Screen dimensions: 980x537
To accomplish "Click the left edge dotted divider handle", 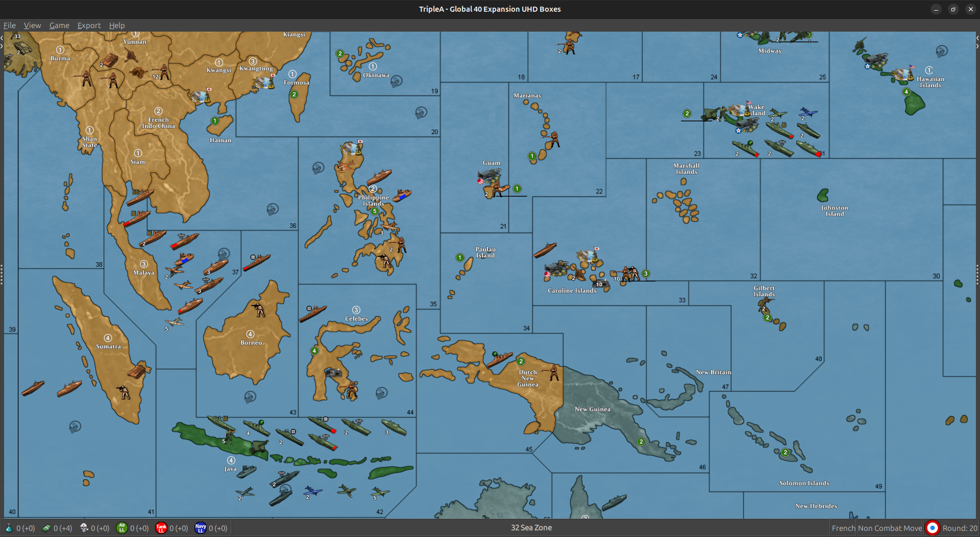I will 2,274.
